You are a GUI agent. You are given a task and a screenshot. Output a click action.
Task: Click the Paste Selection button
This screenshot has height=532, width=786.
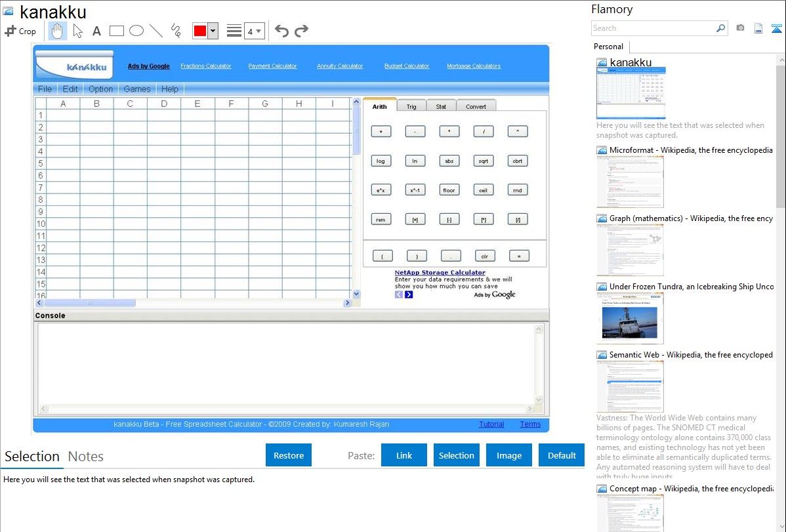tap(456, 455)
